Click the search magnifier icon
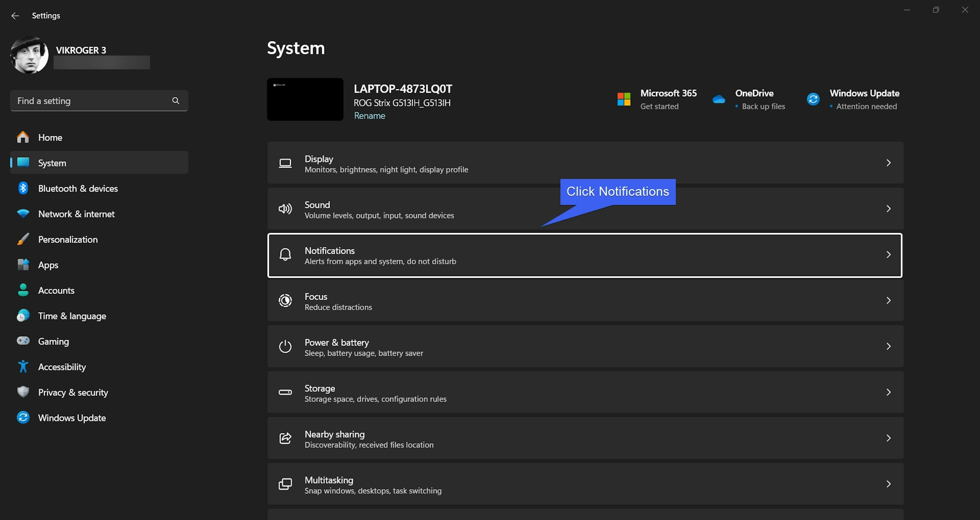980x520 pixels. tap(175, 101)
